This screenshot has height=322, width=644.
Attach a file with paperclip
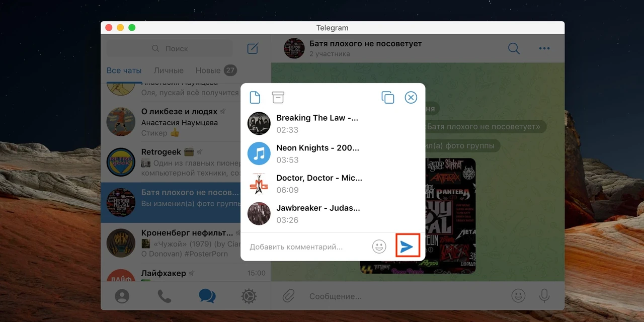288,296
